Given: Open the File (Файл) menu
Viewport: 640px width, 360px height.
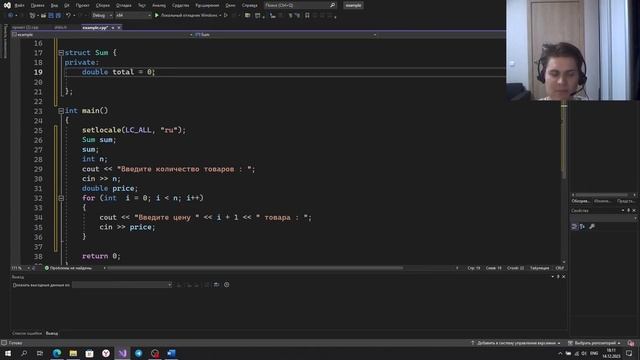Looking at the screenshot, I should [19, 5].
